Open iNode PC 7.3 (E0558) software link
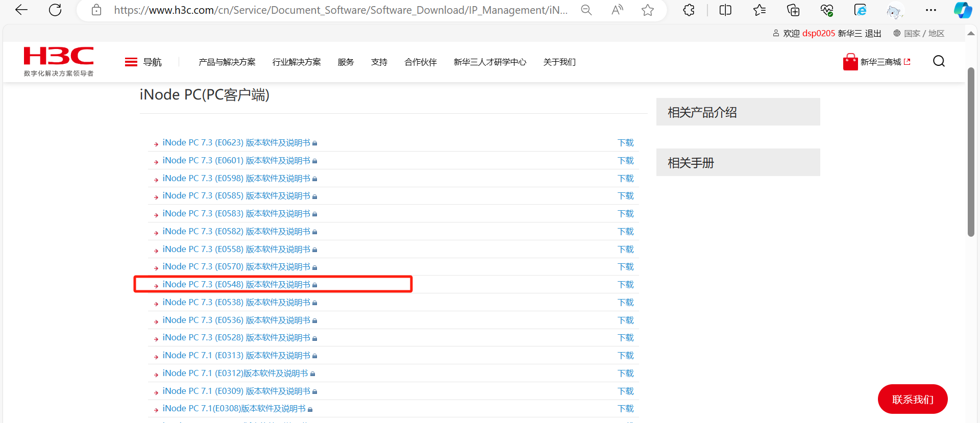Viewport: 980px width, 423px height. point(236,250)
